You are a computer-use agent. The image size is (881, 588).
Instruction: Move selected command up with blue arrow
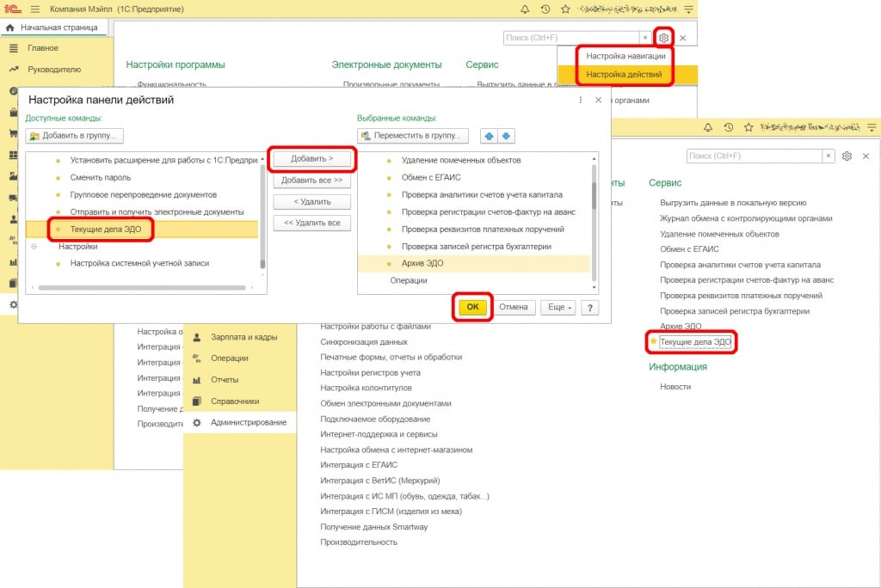point(489,136)
